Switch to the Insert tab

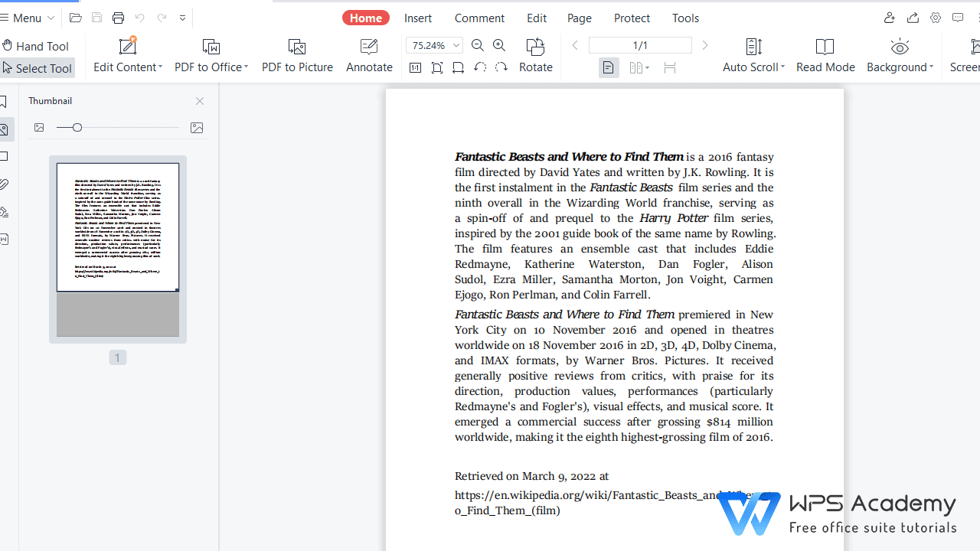(x=418, y=18)
